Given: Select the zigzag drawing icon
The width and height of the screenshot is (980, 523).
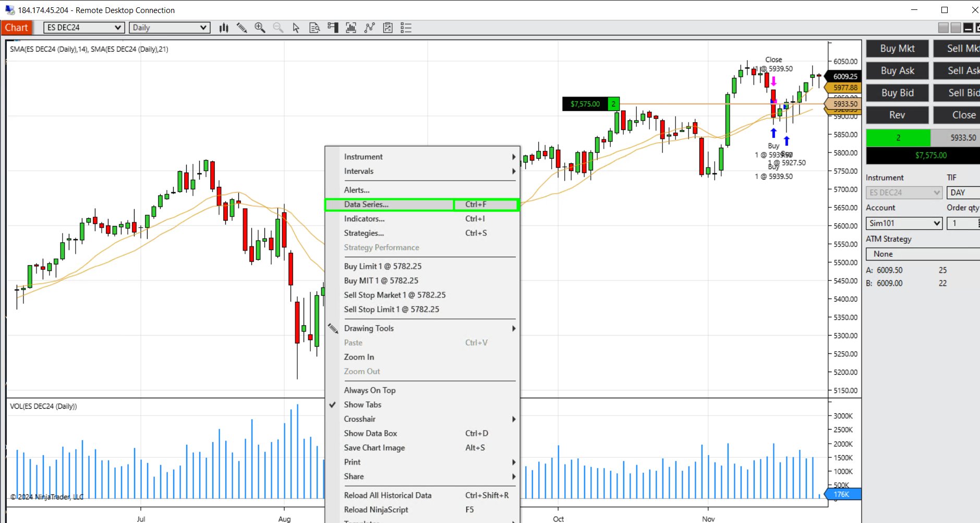Looking at the screenshot, I should (x=370, y=27).
